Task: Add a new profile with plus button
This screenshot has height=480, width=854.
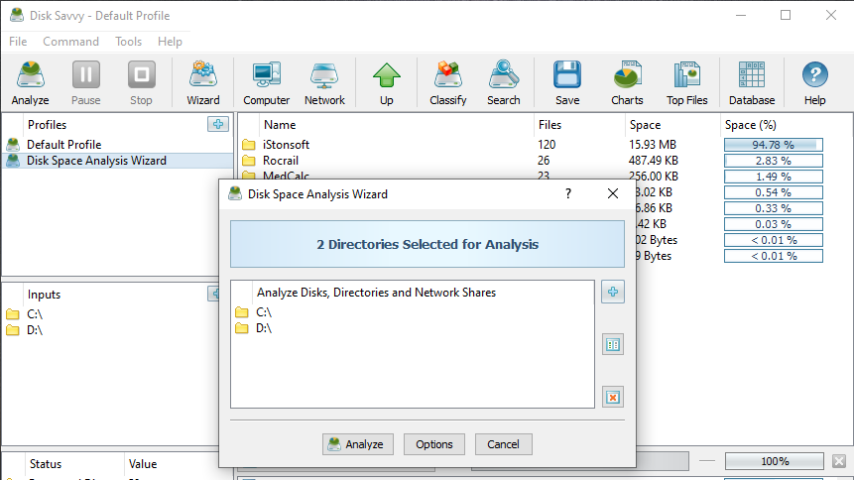Action: click(218, 124)
